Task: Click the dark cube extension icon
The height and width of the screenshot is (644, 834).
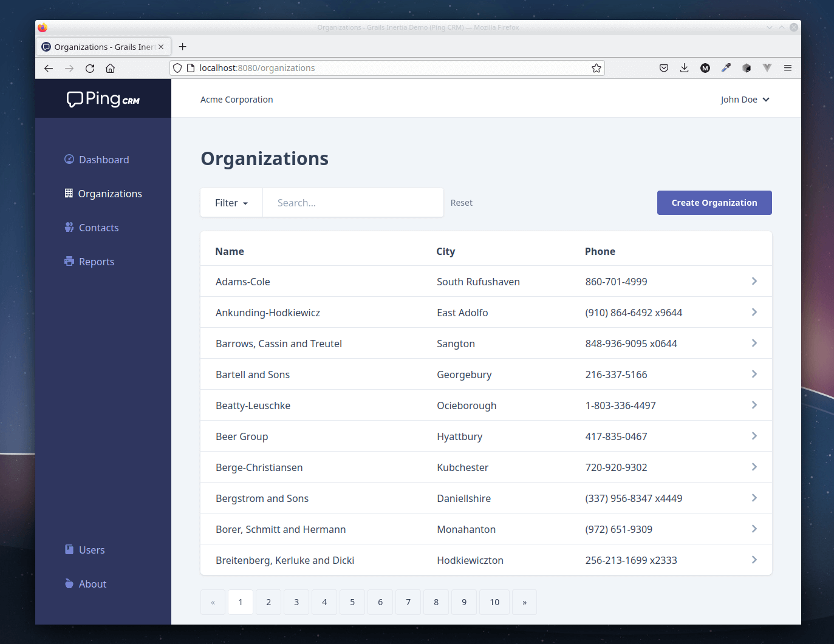Action: point(747,68)
